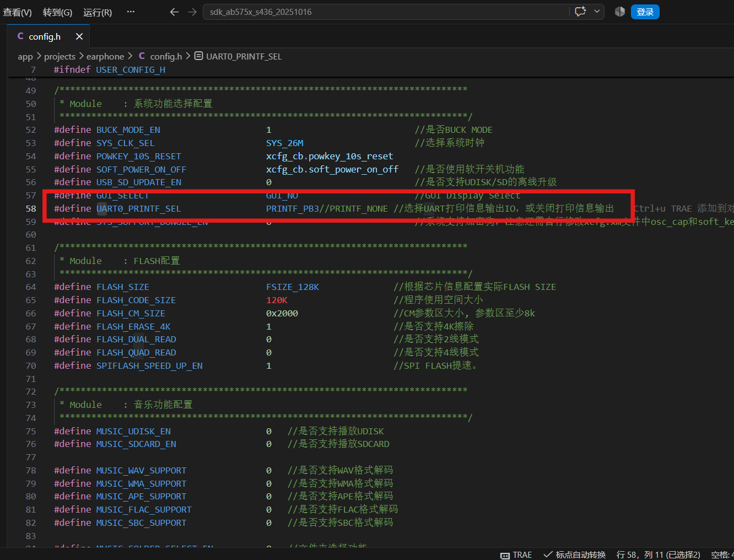Click FLASH_QUAD_READ define name
The height and width of the screenshot is (560, 734).
coord(136,352)
